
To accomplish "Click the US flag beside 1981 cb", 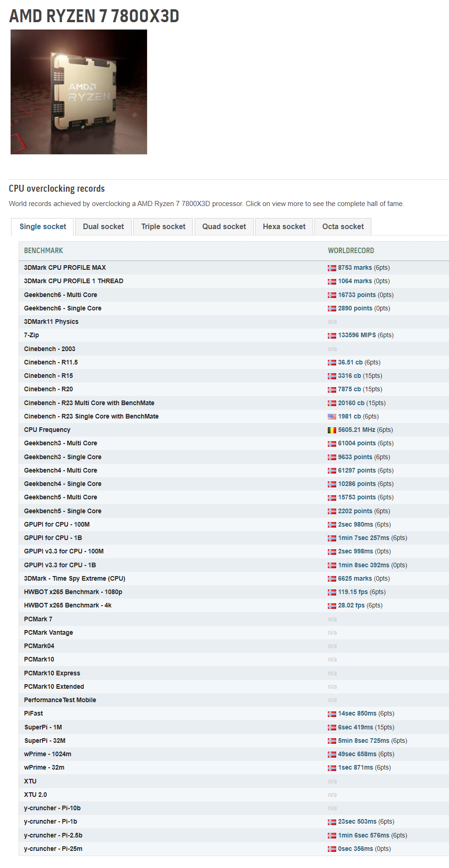I will click(332, 417).
